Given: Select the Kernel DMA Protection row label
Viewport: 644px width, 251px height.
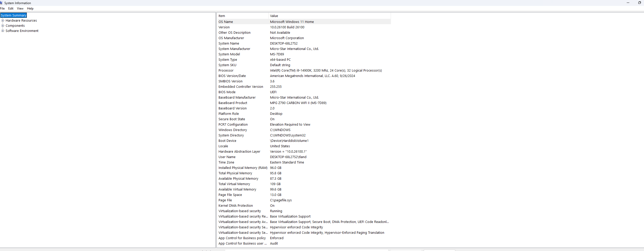Looking at the screenshot, I should pos(236,206).
